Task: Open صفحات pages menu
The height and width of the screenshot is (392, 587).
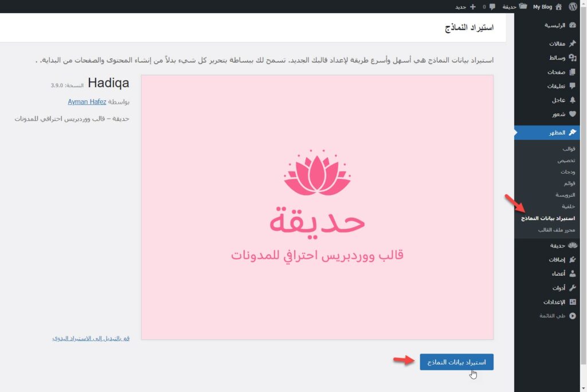Action: 556,72
